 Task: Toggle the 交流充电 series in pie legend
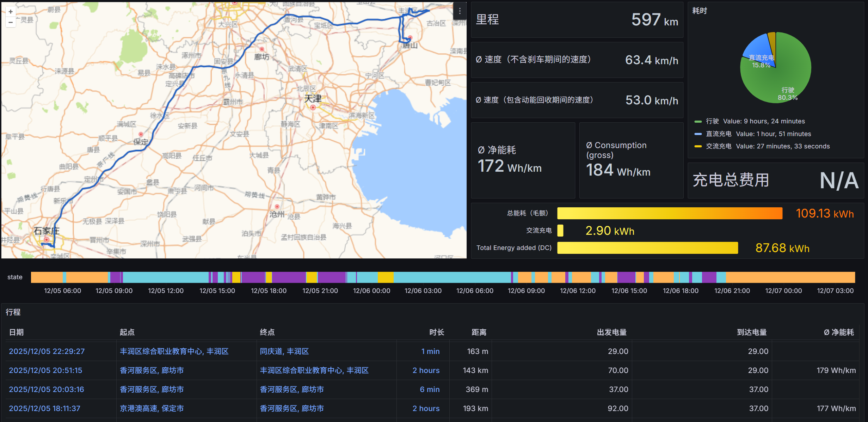tap(718, 146)
